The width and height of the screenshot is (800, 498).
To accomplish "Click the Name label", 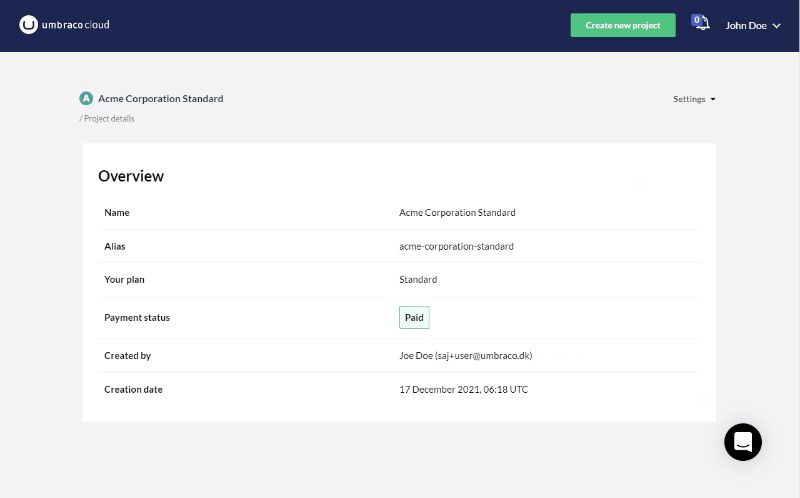I will tap(117, 213).
